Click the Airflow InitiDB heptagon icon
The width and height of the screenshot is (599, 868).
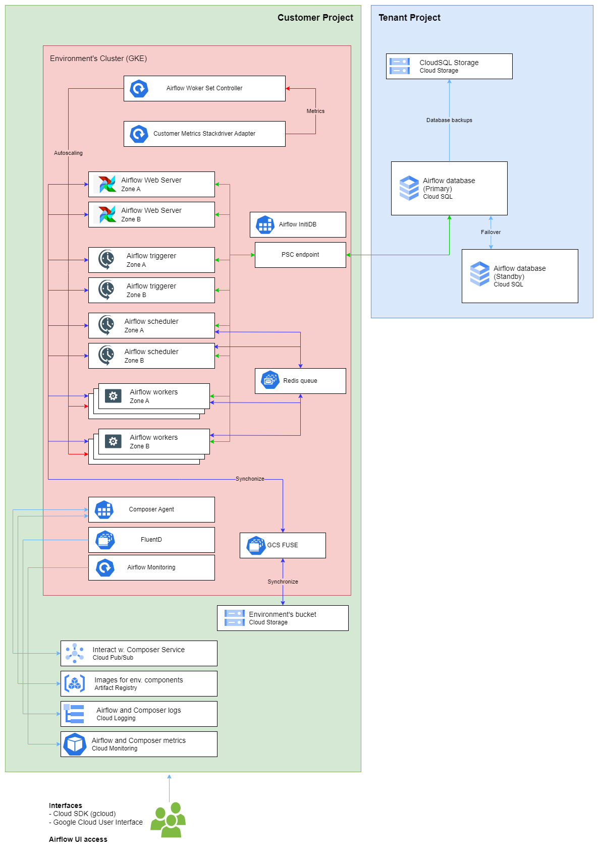265,225
